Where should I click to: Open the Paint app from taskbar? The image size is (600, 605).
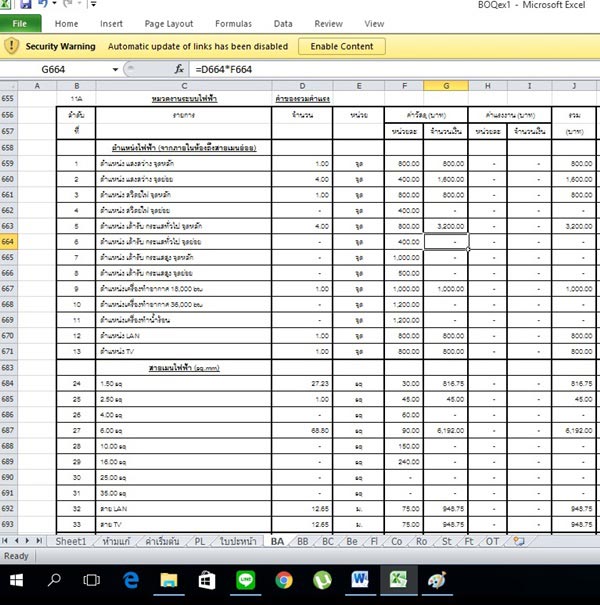(437, 580)
